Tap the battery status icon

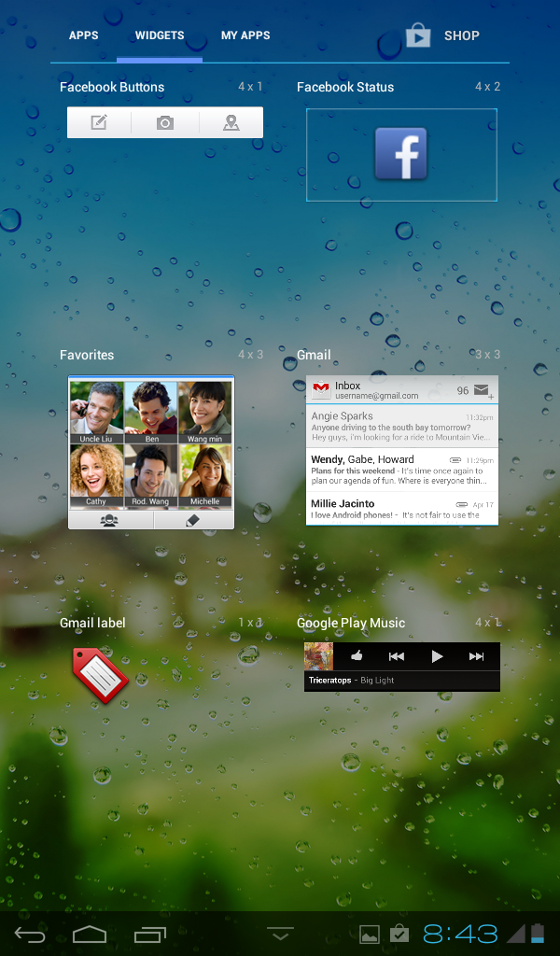[x=538, y=934]
